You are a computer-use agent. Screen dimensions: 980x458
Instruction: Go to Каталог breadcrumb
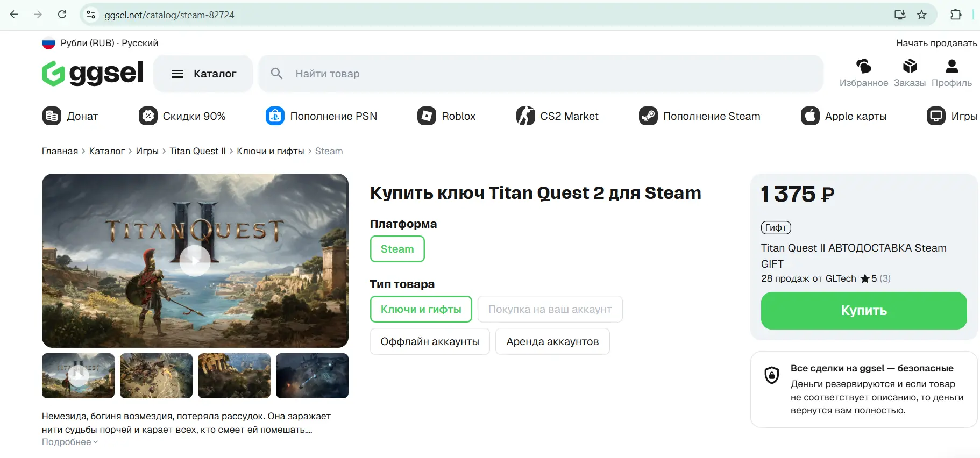click(x=107, y=151)
